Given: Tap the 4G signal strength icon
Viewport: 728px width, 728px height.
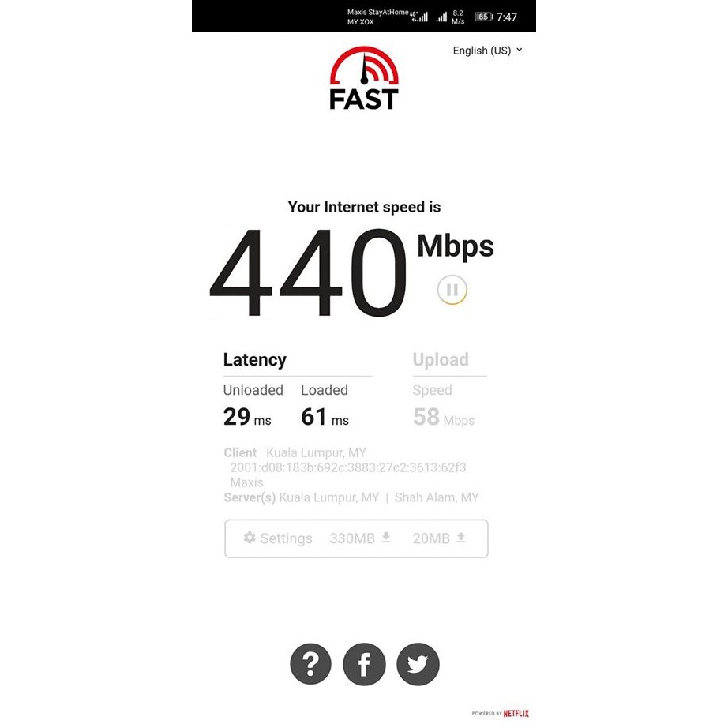Looking at the screenshot, I should [419, 17].
